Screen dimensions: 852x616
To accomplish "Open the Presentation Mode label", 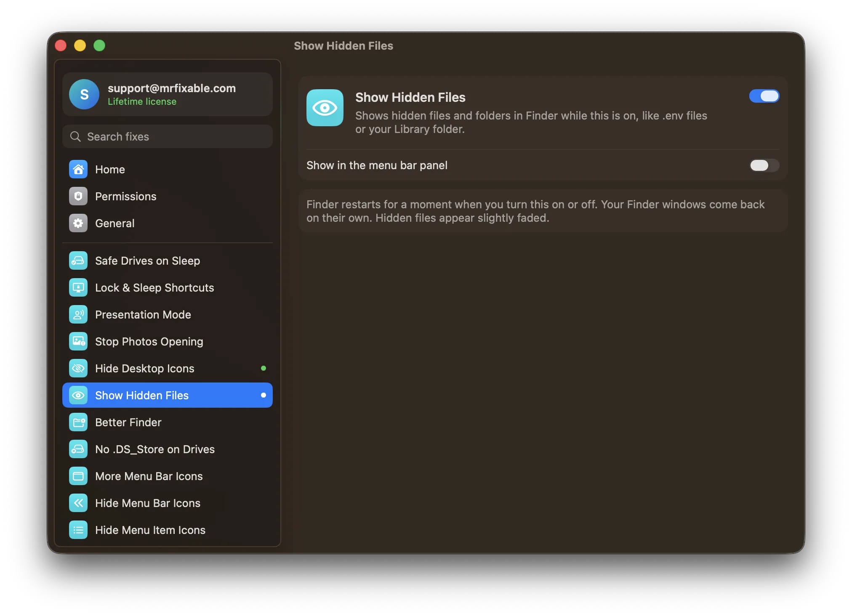I will tap(143, 315).
